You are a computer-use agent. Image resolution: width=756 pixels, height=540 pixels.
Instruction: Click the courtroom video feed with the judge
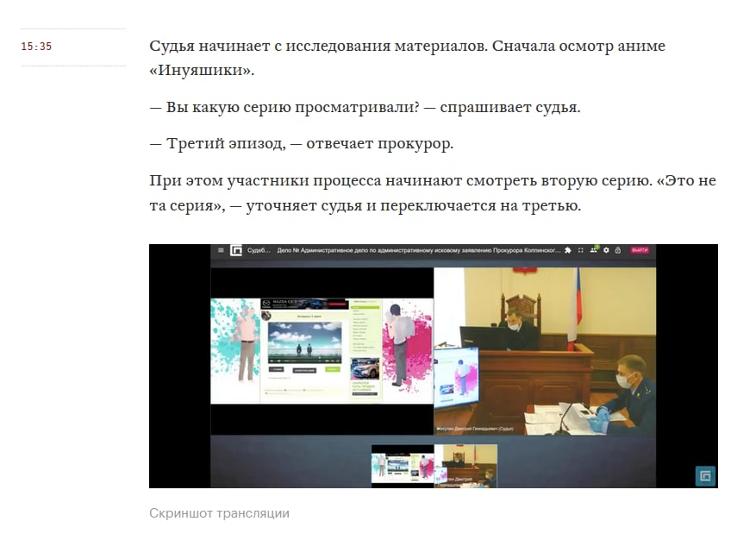[x=545, y=351]
